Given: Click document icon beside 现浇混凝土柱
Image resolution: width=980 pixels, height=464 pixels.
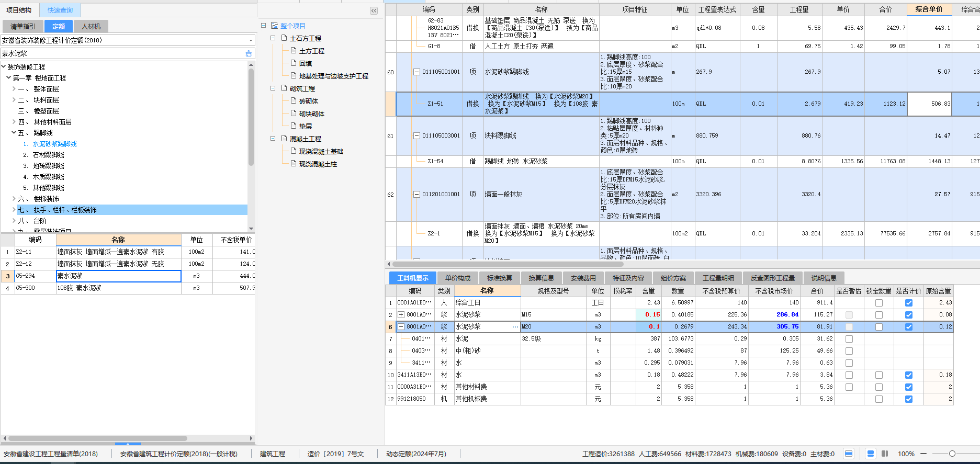Looking at the screenshot, I should click(294, 164).
